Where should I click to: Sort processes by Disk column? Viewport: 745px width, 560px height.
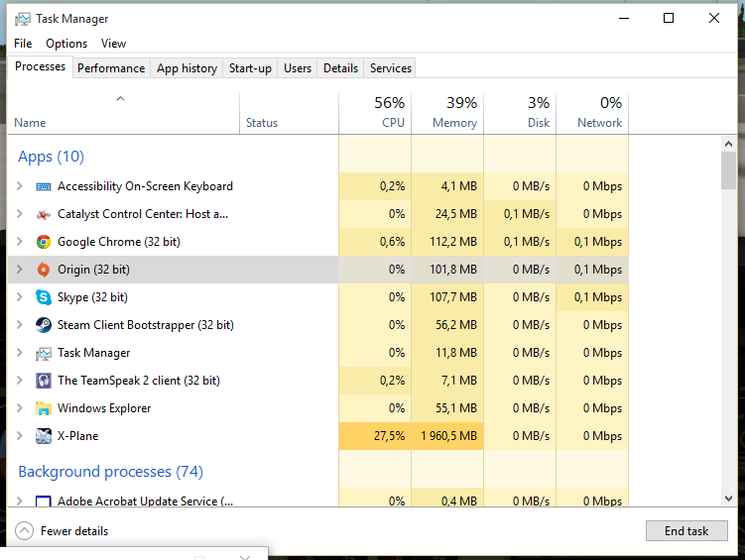[520, 114]
